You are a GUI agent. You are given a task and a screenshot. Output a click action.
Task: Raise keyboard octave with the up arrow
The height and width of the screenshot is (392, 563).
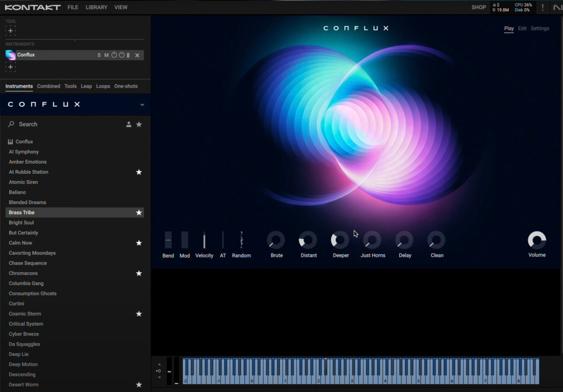tap(159, 365)
